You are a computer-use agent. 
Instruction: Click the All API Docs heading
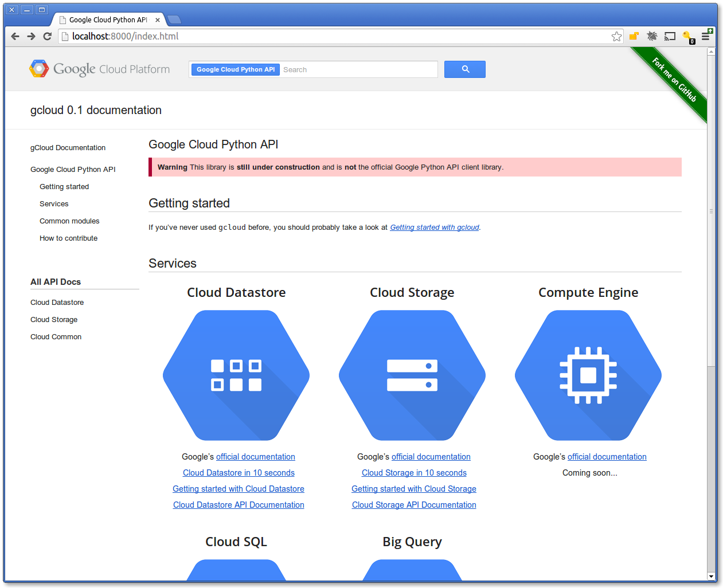pyautogui.click(x=56, y=281)
